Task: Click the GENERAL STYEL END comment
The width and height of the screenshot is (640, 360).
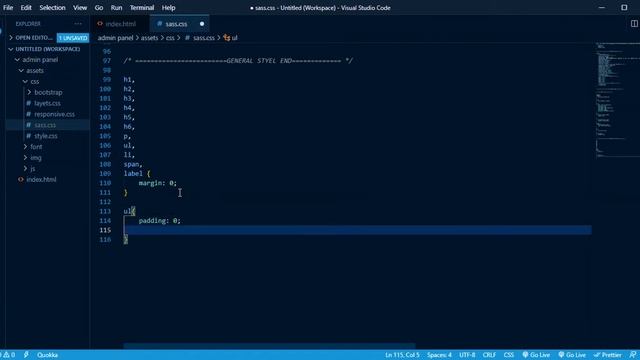Action: pos(238,61)
